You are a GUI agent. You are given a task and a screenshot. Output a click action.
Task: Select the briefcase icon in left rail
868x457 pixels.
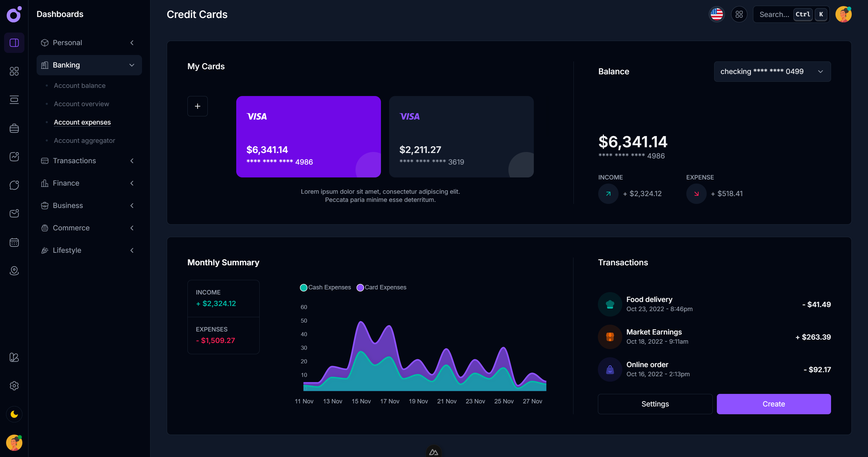[14, 128]
